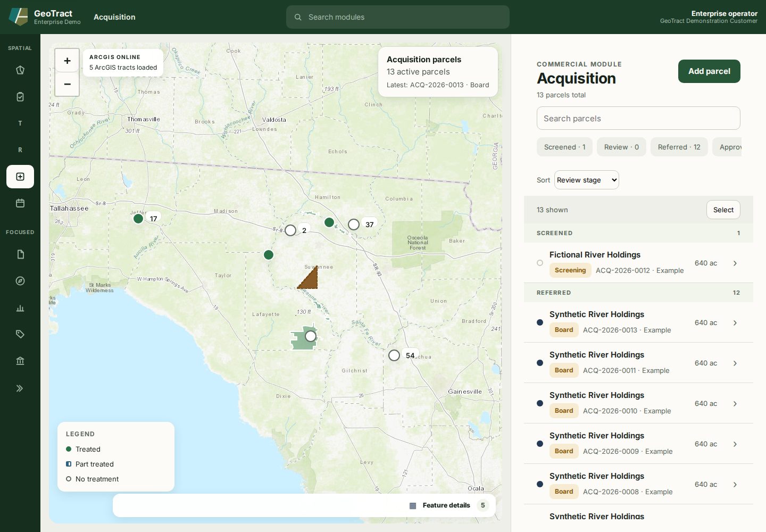Expand sidebar with double chevron icon
This screenshot has width=766, height=532.
[20, 388]
